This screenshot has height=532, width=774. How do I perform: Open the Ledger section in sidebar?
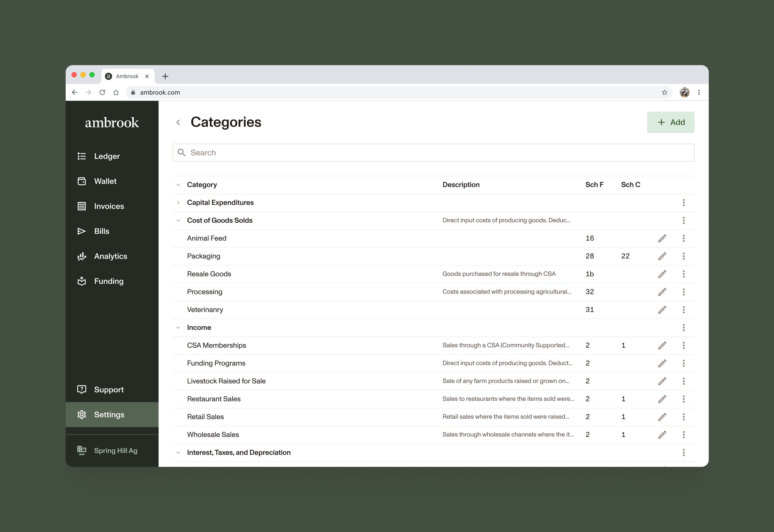click(107, 156)
